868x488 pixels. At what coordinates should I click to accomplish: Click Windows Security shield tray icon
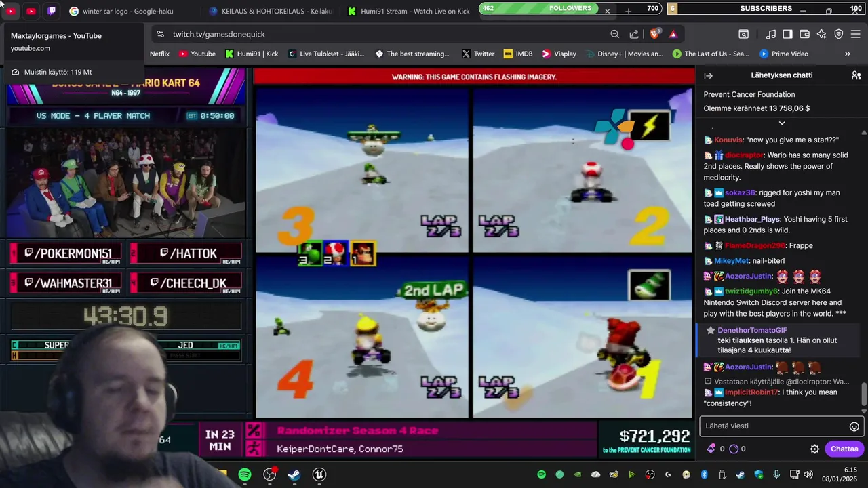pyautogui.click(x=759, y=474)
